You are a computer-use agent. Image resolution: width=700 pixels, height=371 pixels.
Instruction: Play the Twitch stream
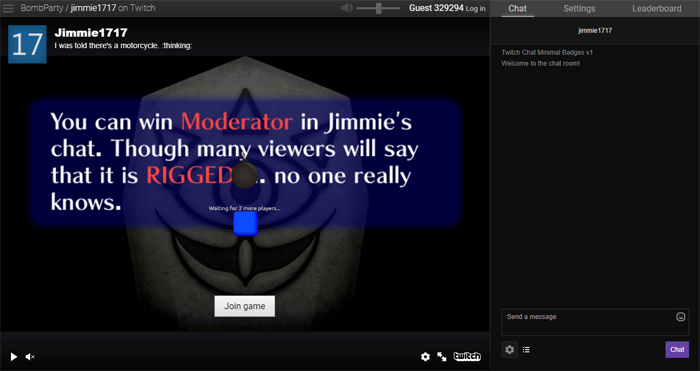point(14,356)
